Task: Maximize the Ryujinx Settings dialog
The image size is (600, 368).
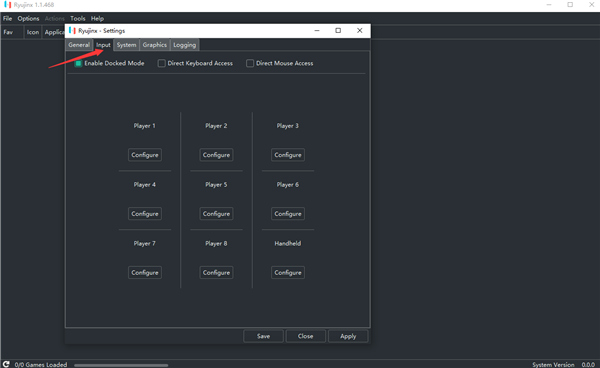Action: [338, 31]
